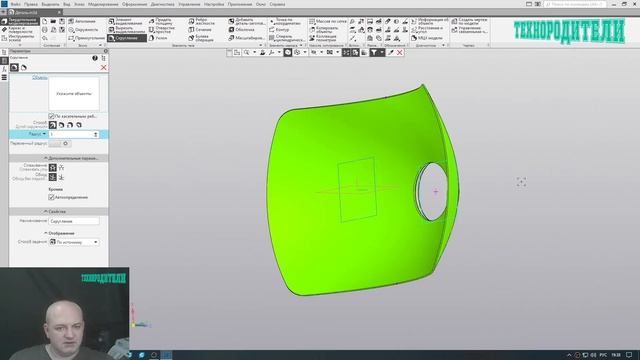Screen dimensions: 640x360
Task: Open help with the question mark in Parameters panel
Action: (x=95, y=58)
